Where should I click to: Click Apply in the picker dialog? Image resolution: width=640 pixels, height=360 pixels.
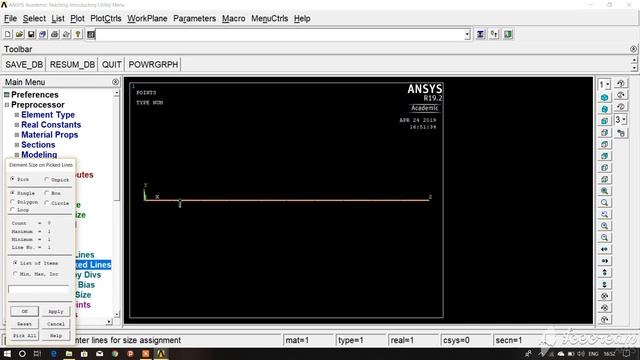(x=56, y=311)
